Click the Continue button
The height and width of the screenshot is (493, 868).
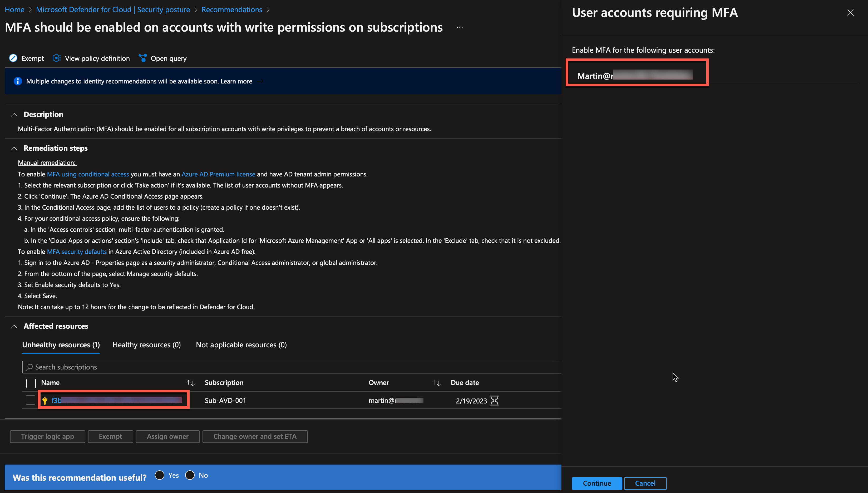(597, 483)
